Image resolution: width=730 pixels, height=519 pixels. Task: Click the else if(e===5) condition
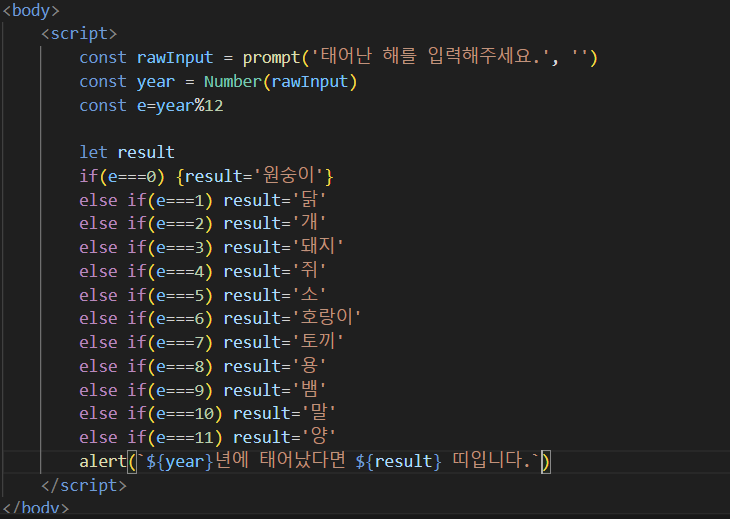[x=146, y=295]
